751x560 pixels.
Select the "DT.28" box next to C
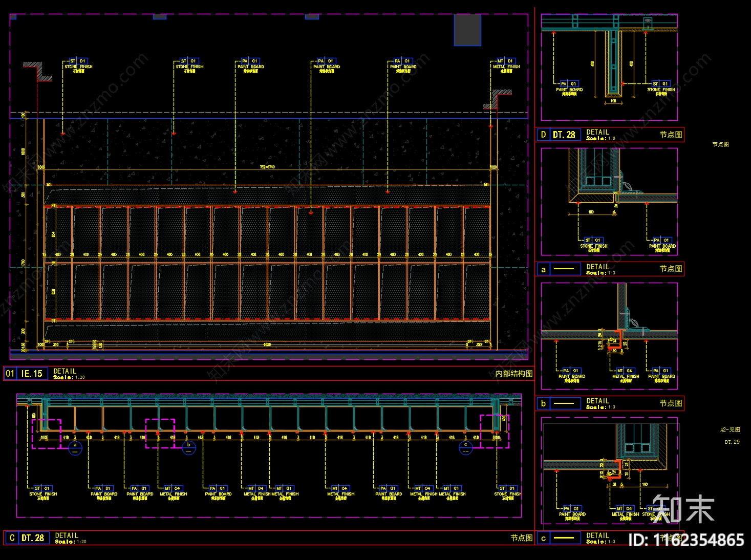[x=34, y=538]
